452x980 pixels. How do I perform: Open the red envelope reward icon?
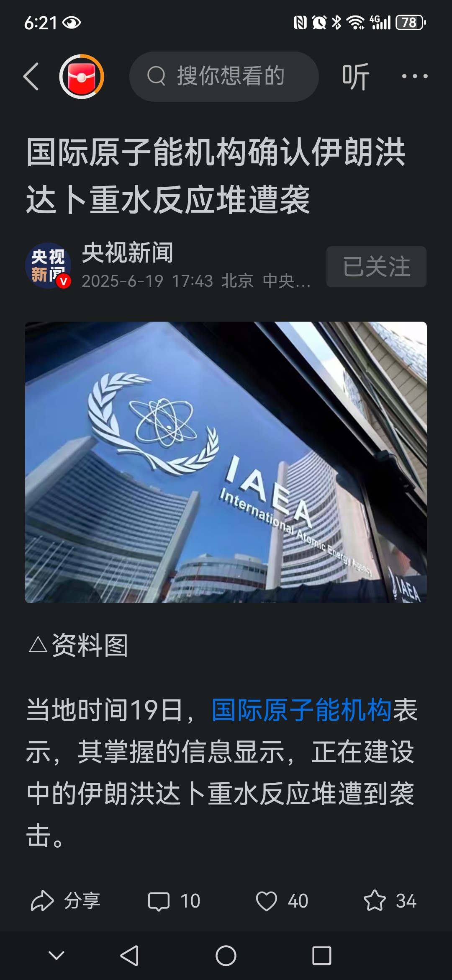81,77
